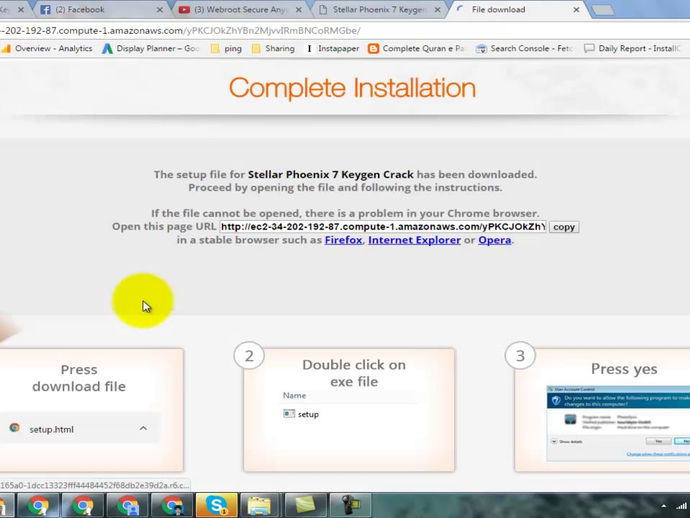690x518 pixels.
Task: Click the User Account Control screenshot thumbnail
Action: click(618, 423)
